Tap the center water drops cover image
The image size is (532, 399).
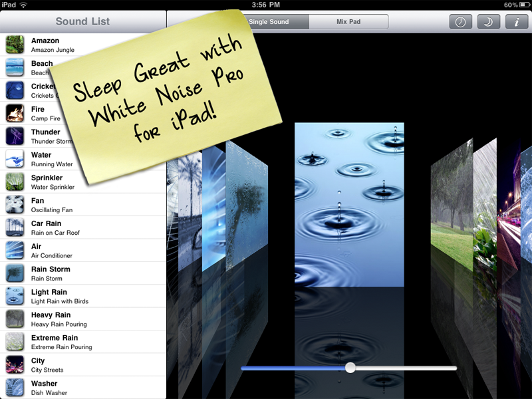pyautogui.click(x=349, y=205)
